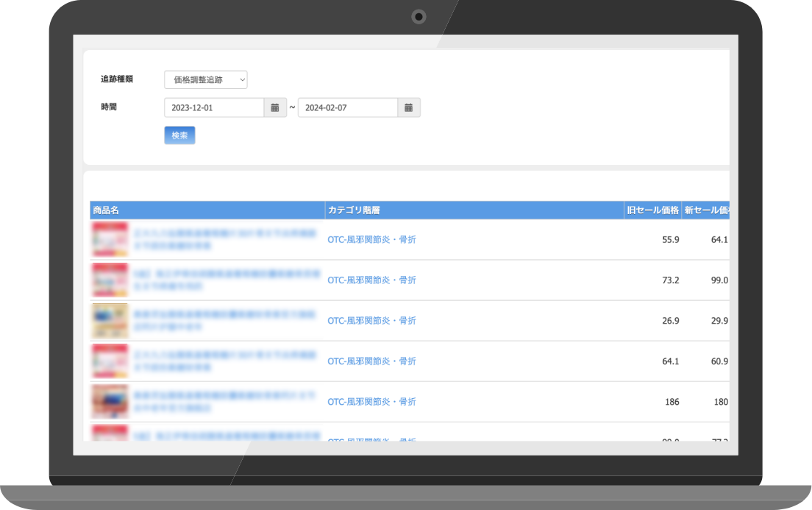This screenshot has width=812, height=510.
Task: Click product thumbnail in the row priced 186
Action: 110,401
